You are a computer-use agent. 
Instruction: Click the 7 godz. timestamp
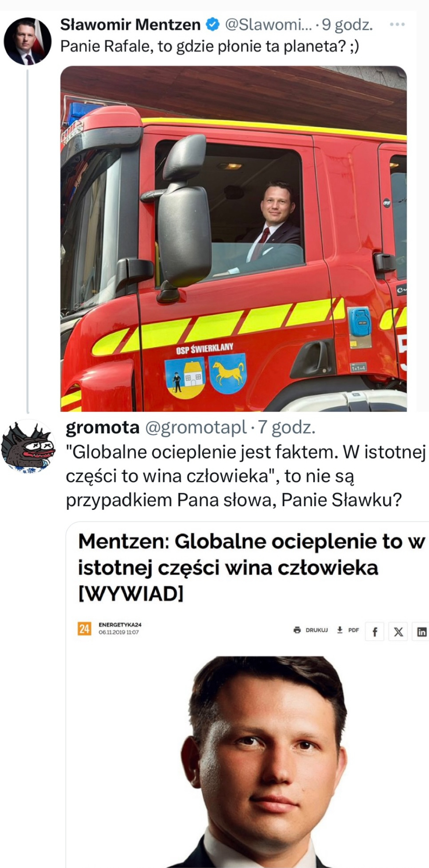[x=287, y=427]
